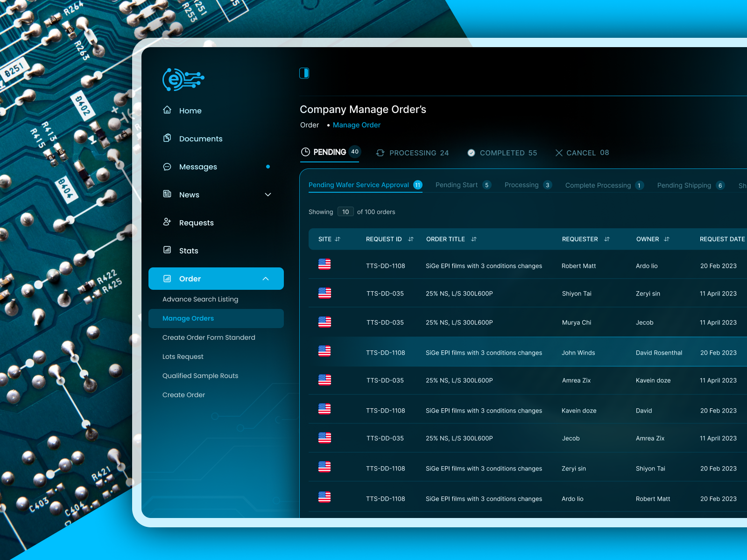Screen dimensions: 747x560
Task: Expand the News section in the sidebar
Action: coord(268,195)
